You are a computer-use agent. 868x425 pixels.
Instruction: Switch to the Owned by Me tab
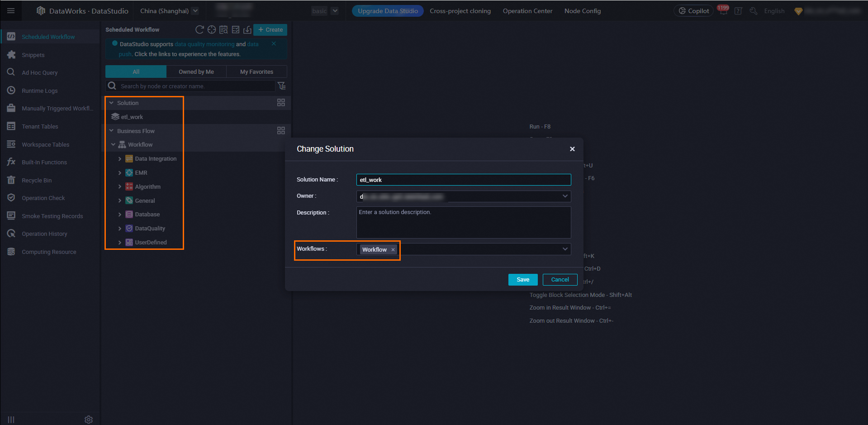coord(196,72)
